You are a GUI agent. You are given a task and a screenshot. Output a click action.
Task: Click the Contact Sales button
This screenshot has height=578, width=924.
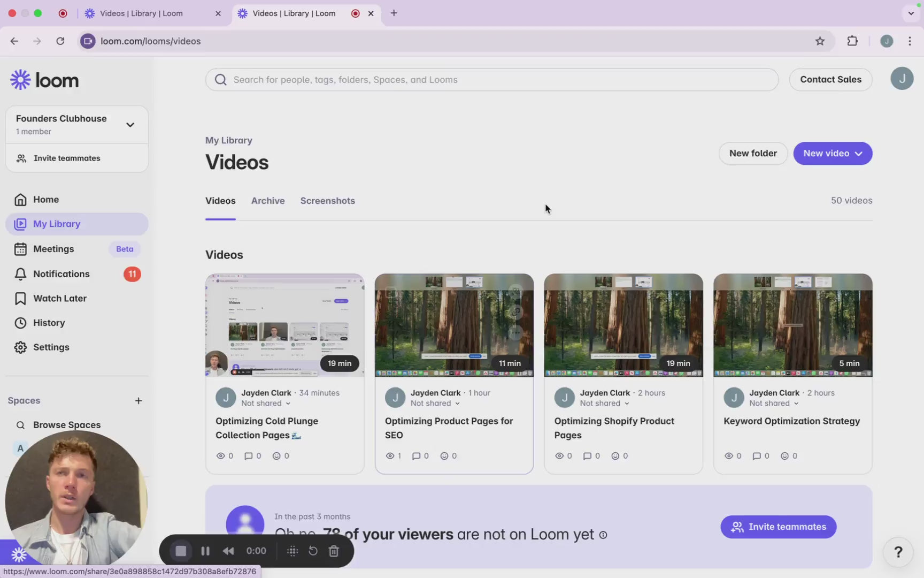[830, 80]
